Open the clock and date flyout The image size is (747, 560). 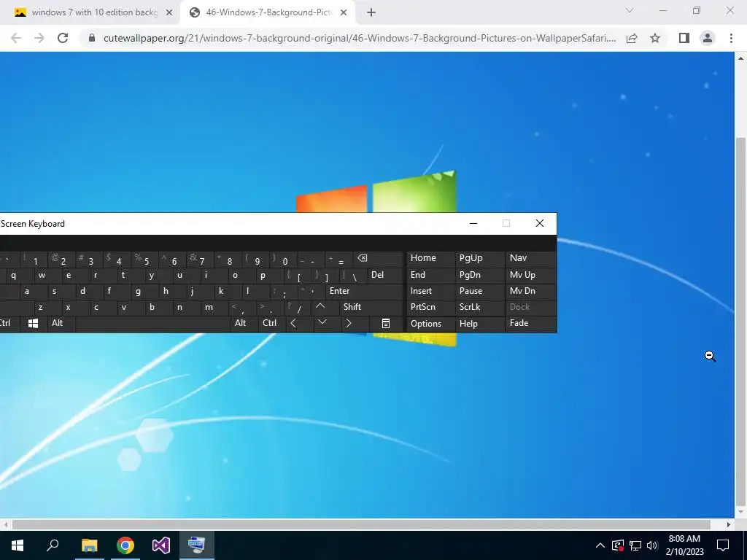coord(684,545)
